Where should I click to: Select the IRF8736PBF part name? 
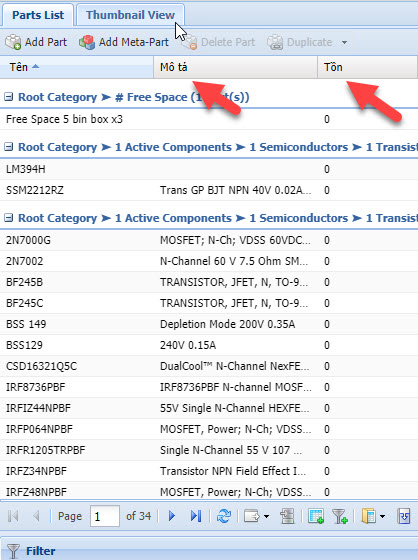36,387
